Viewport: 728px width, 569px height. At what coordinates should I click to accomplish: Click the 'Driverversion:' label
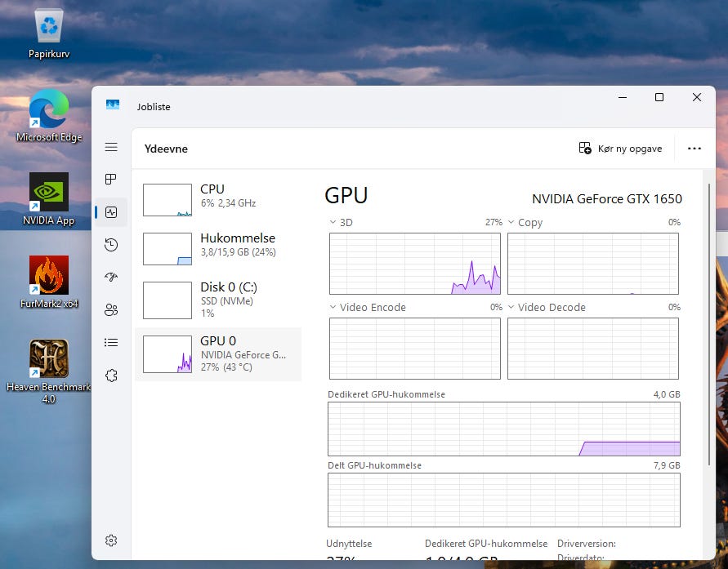click(x=587, y=544)
